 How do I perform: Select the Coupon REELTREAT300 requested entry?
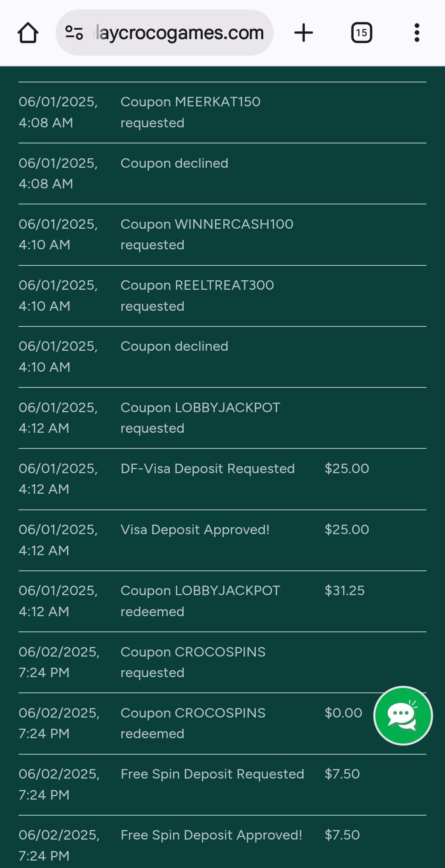click(197, 295)
